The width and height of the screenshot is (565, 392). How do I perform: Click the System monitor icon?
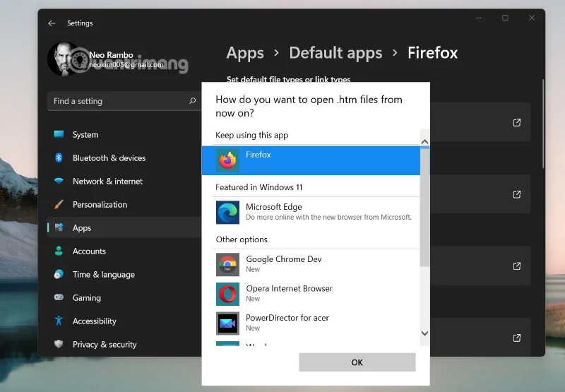(x=59, y=134)
